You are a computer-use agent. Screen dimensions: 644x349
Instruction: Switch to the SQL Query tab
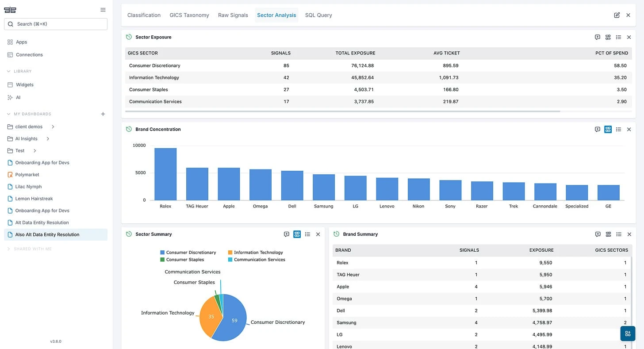(x=318, y=15)
